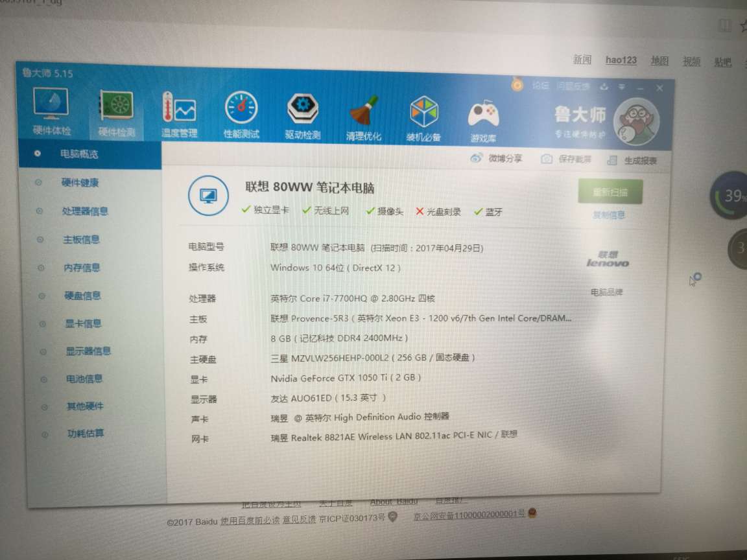
Task: Open 问题反馈 feedback link in title bar
Action: click(573, 86)
